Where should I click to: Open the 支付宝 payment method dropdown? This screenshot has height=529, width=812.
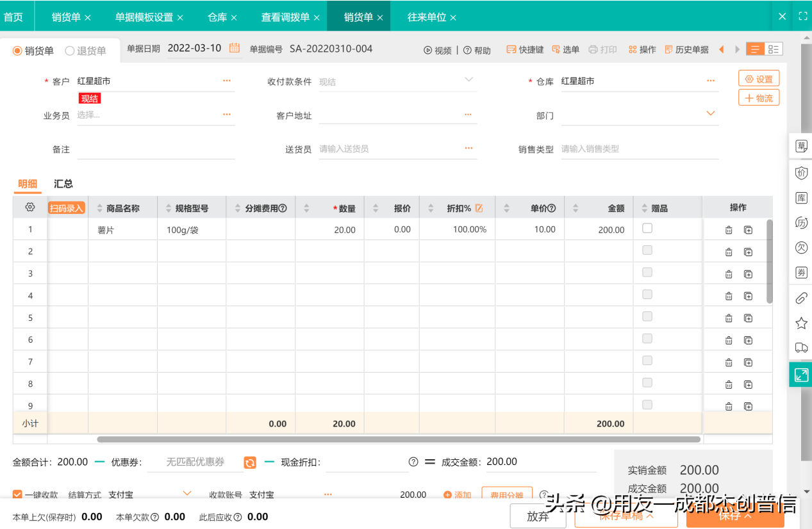point(186,494)
